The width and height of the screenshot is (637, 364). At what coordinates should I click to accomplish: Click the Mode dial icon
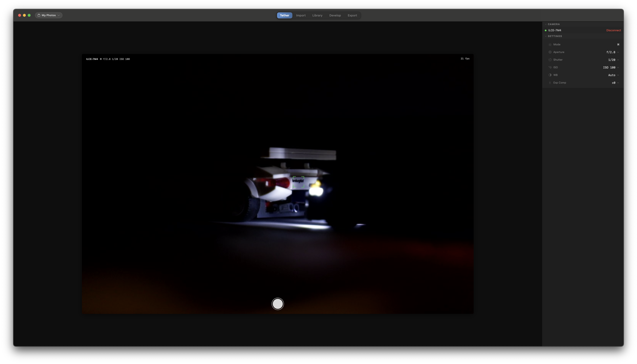coord(550,45)
